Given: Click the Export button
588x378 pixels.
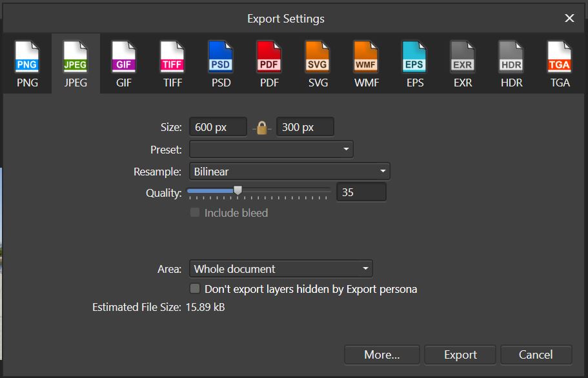Looking at the screenshot, I should tap(460, 354).
